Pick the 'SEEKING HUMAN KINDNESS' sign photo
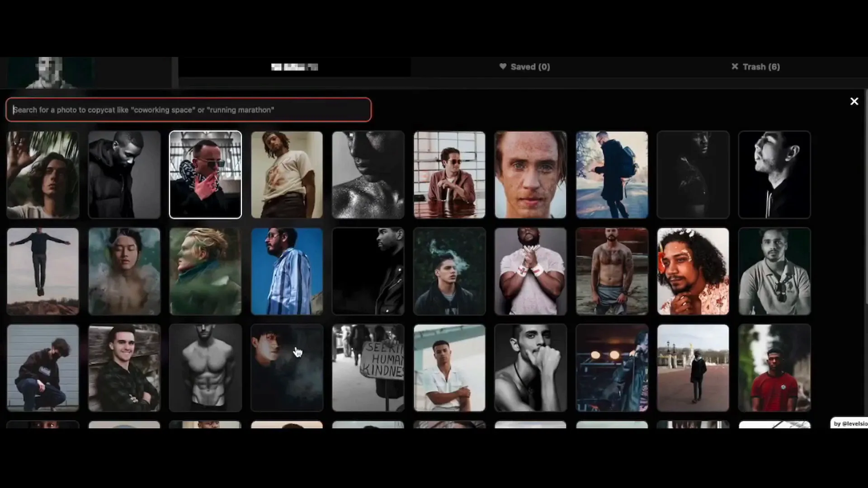Viewport: 868px width, 488px height. click(368, 367)
